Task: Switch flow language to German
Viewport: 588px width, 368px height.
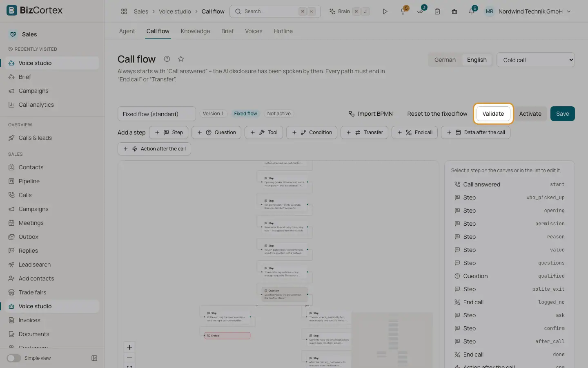Action: click(x=445, y=60)
